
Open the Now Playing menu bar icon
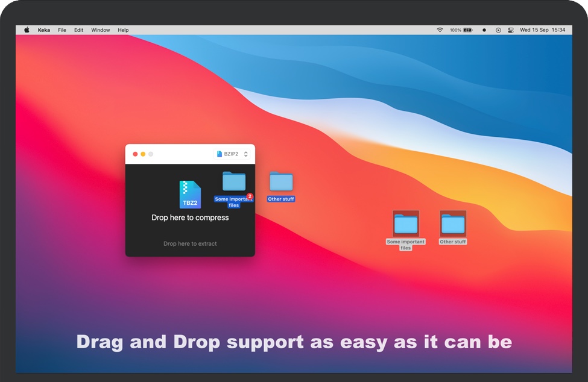click(498, 30)
